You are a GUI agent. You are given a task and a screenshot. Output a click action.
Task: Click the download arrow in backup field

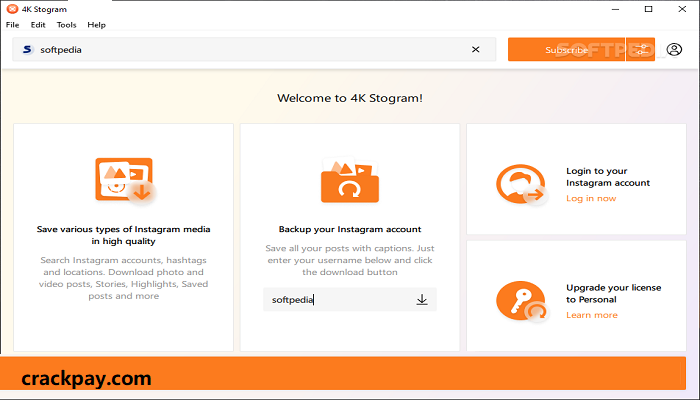[422, 300]
